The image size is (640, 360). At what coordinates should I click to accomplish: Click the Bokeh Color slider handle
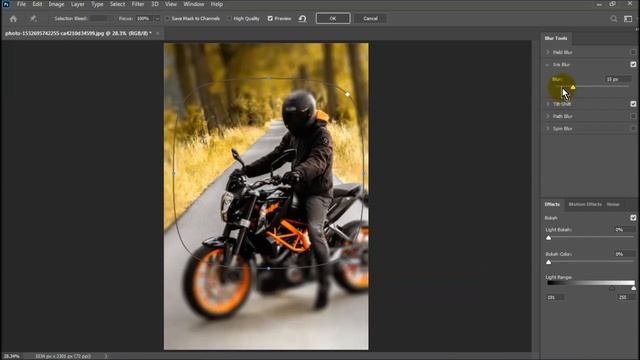[x=549, y=262]
